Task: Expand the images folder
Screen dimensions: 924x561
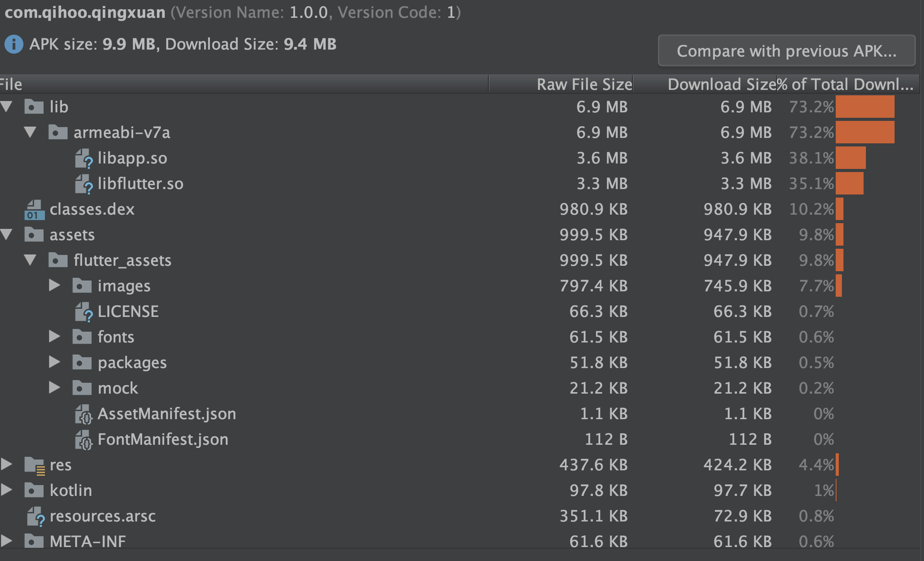Action: [55, 286]
